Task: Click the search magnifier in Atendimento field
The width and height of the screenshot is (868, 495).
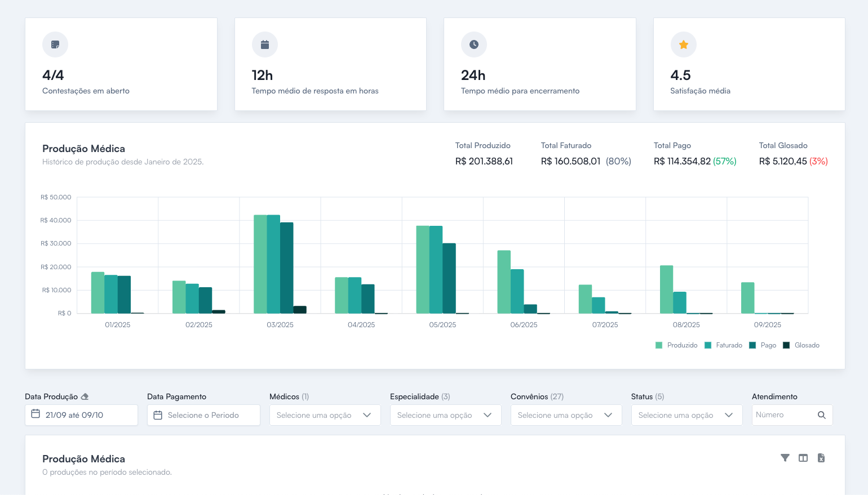Action: 822,415
